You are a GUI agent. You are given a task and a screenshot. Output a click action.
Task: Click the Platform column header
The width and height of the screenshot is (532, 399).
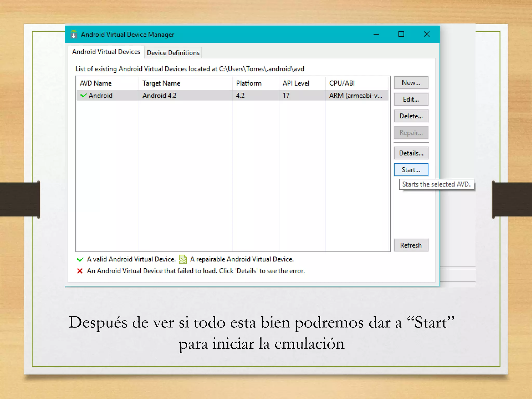(256, 83)
